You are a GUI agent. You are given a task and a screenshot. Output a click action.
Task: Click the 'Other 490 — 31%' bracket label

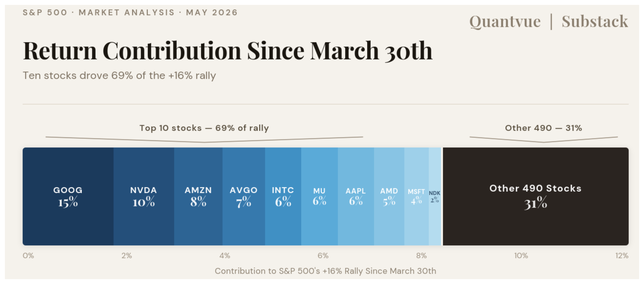pyautogui.click(x=543, y=128)
